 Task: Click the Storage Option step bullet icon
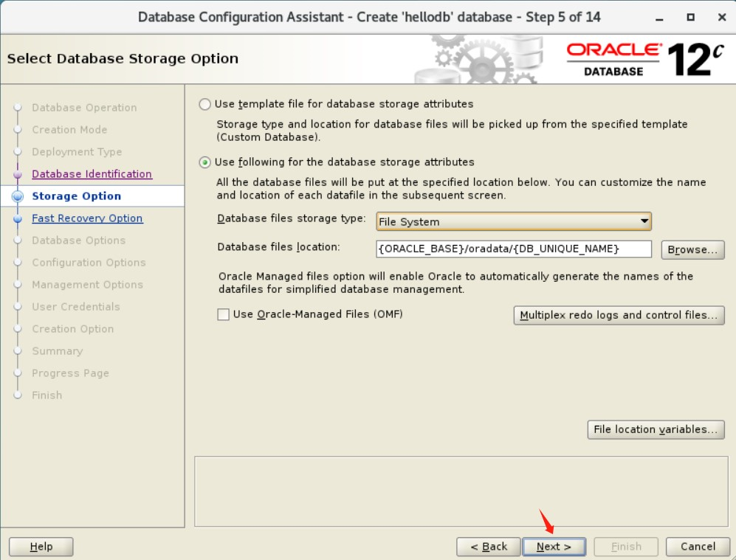(x=18, y=196)
